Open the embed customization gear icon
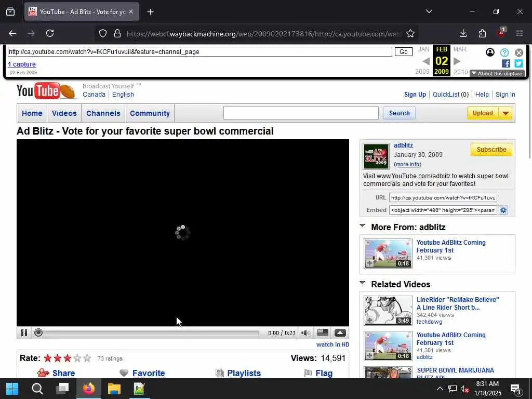This screenshot has width=532, height=399. 503,210
